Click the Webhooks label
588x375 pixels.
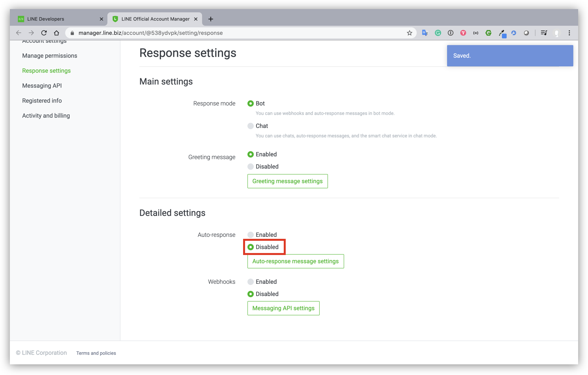(222, 282)
